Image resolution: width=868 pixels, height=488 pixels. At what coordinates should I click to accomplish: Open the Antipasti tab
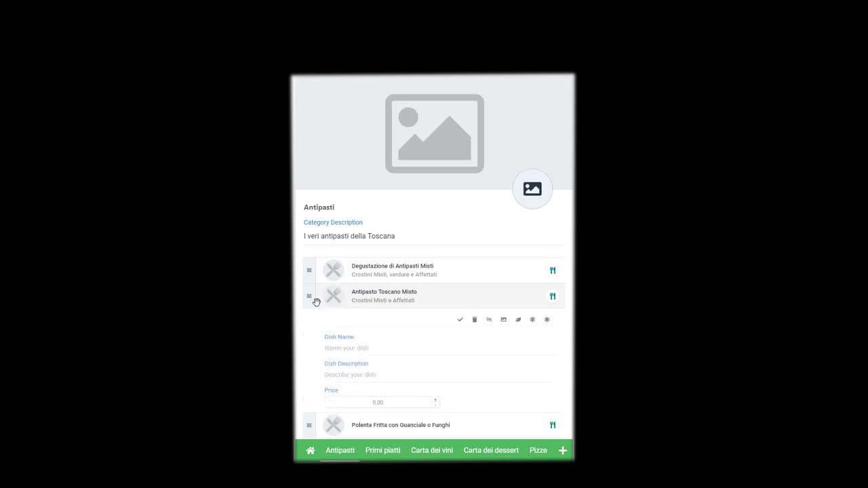(340, 450)
